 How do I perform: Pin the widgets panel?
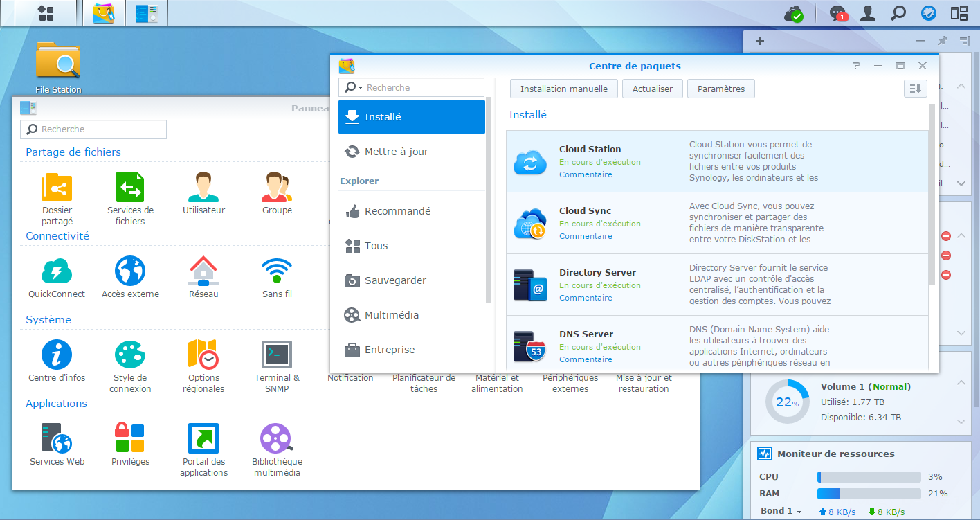tap(942, 41)
